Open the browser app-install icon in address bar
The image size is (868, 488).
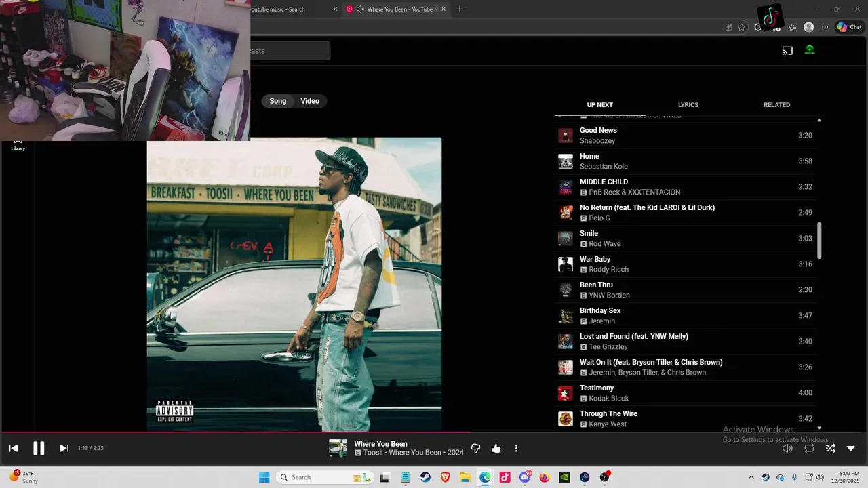click(x=728, y=27)
